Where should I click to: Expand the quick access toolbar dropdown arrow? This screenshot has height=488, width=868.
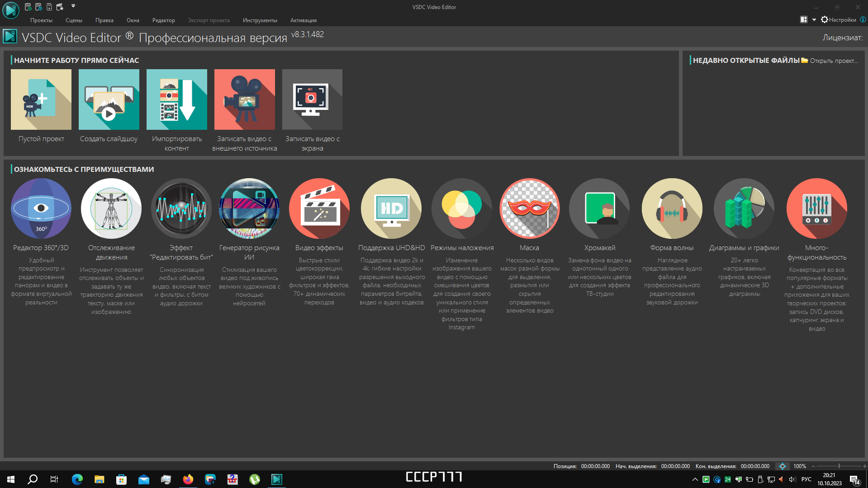point(73,6)
